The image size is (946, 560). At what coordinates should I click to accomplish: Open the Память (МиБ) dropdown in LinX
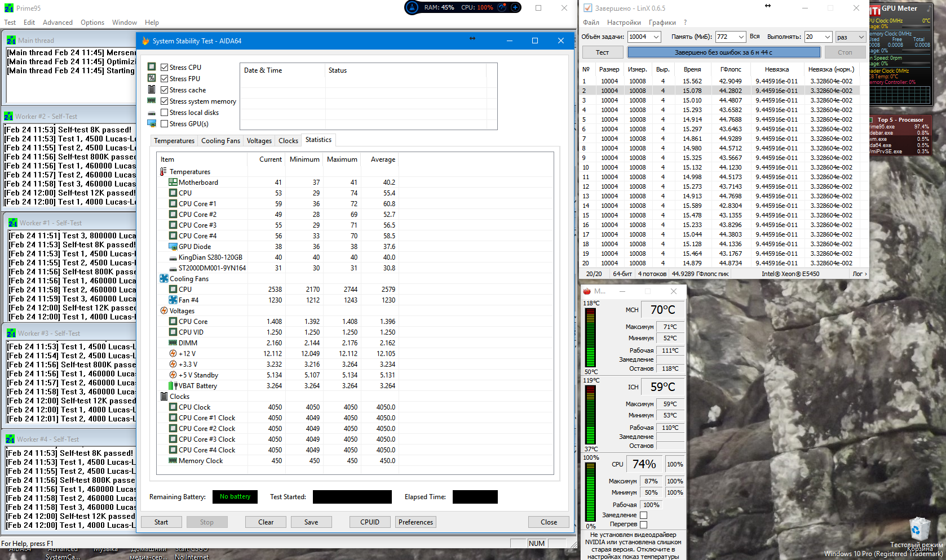pos(741,37)
